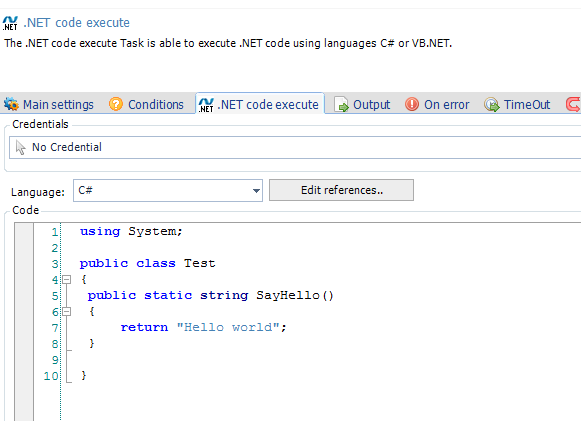Switch to the Conditions tab
The image size is (581, 421).
coord(146,104)
